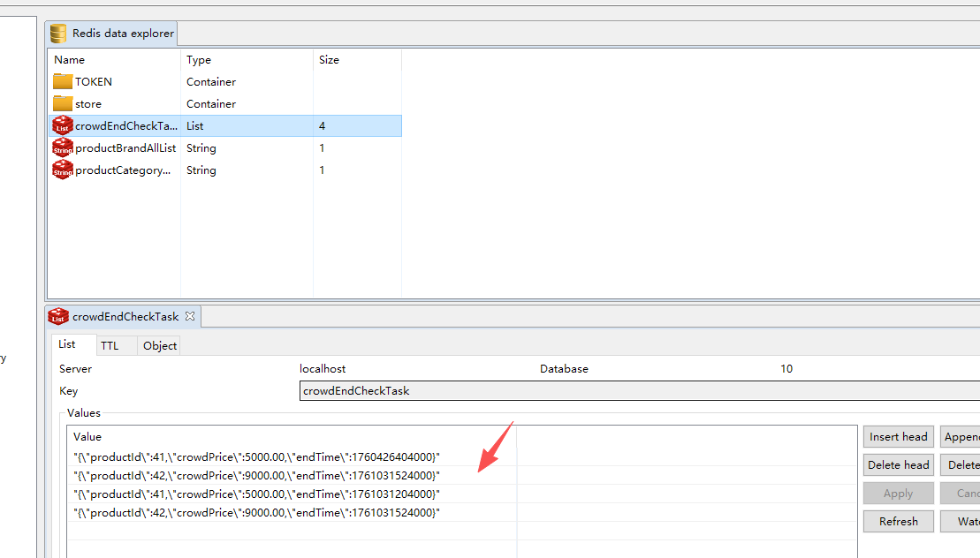Click the Insert head button
The height and width of the screenshot is (558, 980).
tap(898, 436)
